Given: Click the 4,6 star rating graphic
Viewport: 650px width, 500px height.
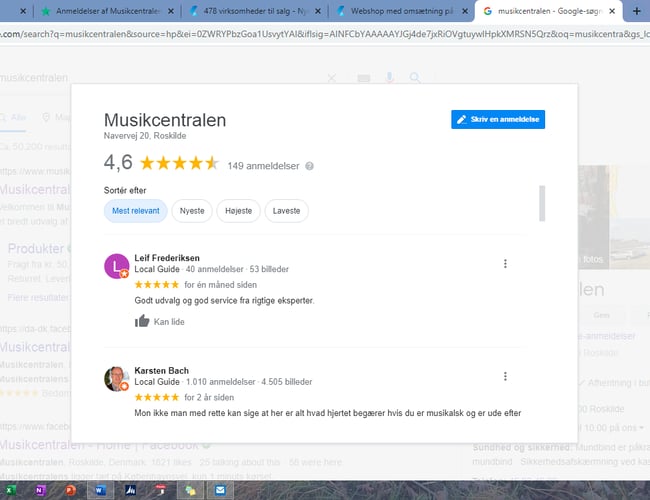Looking at the screenshot, I should [179, 163].
